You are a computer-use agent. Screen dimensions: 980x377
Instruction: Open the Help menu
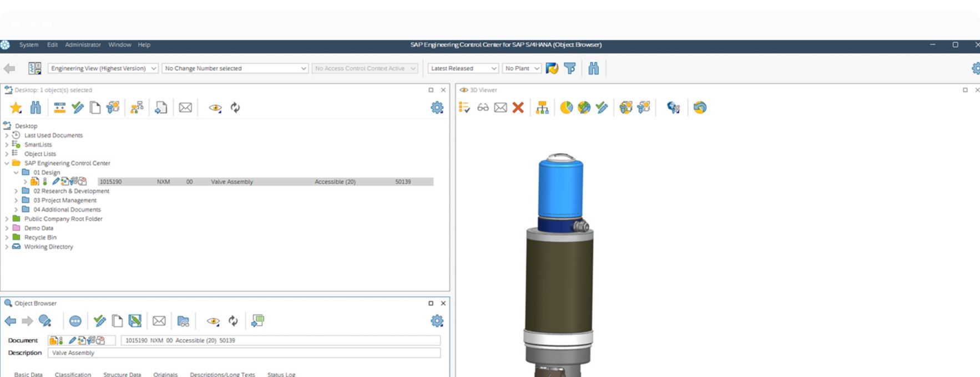coord(144,45)
